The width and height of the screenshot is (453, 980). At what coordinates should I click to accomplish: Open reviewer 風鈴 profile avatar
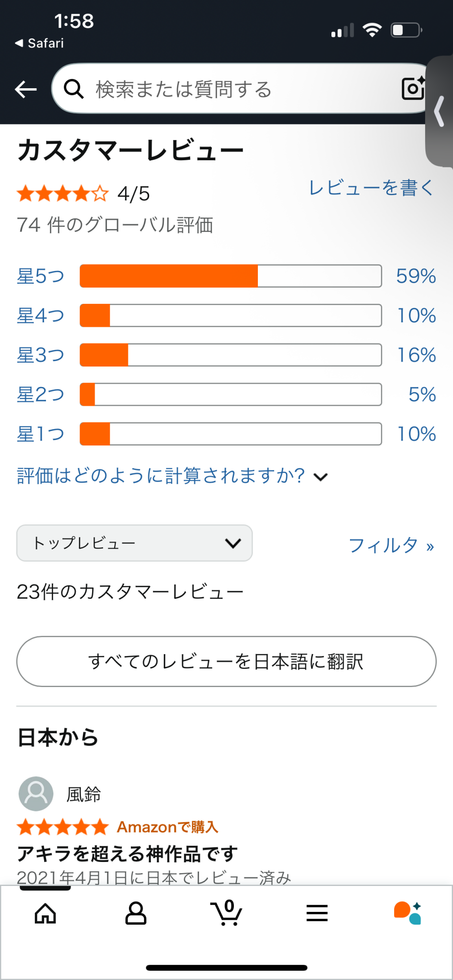point(36,794)
